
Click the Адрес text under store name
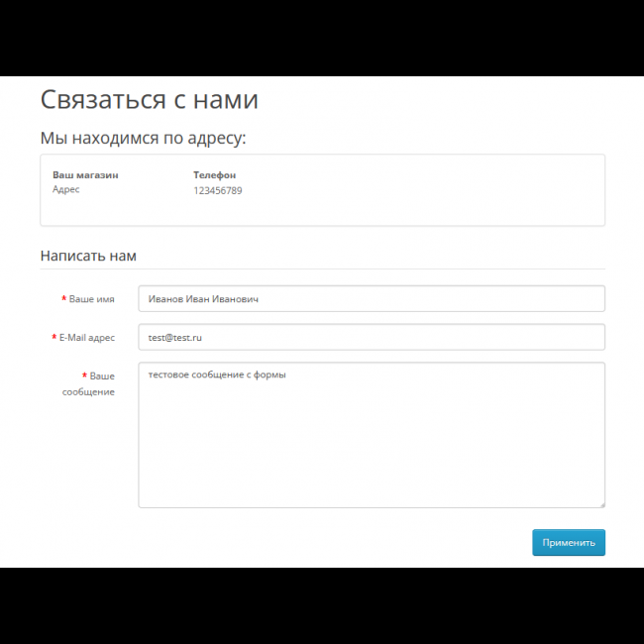[x=65, y=189]
